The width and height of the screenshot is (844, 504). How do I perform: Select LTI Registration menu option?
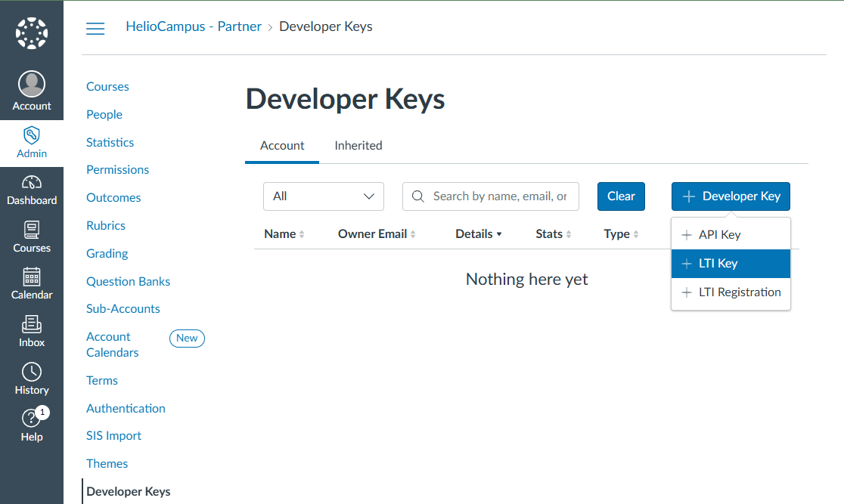[731, 292]
